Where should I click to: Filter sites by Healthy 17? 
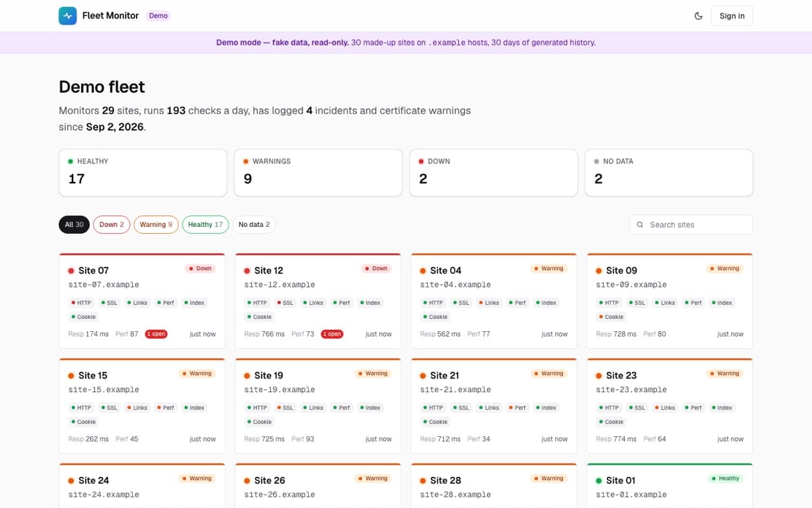point(205,224)
